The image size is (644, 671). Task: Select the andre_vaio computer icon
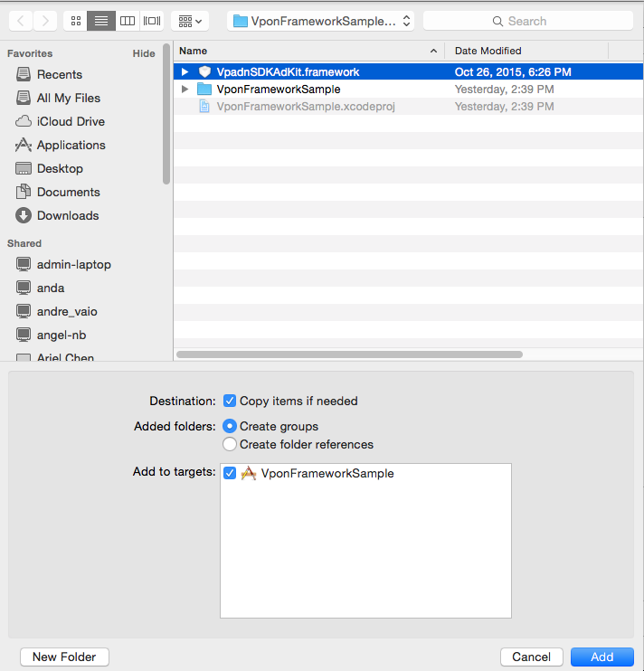coord(24,311)
